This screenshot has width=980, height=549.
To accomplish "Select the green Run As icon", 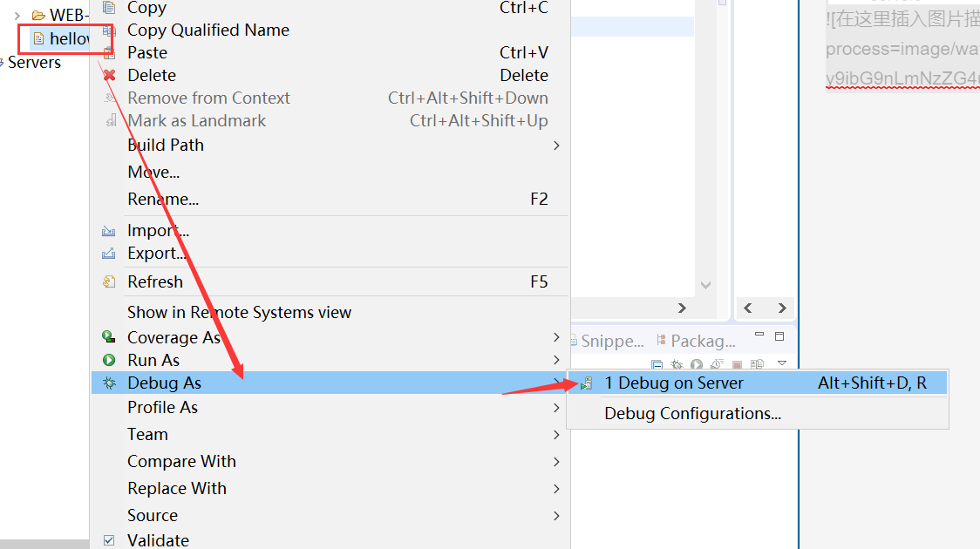I will (108, 359).
